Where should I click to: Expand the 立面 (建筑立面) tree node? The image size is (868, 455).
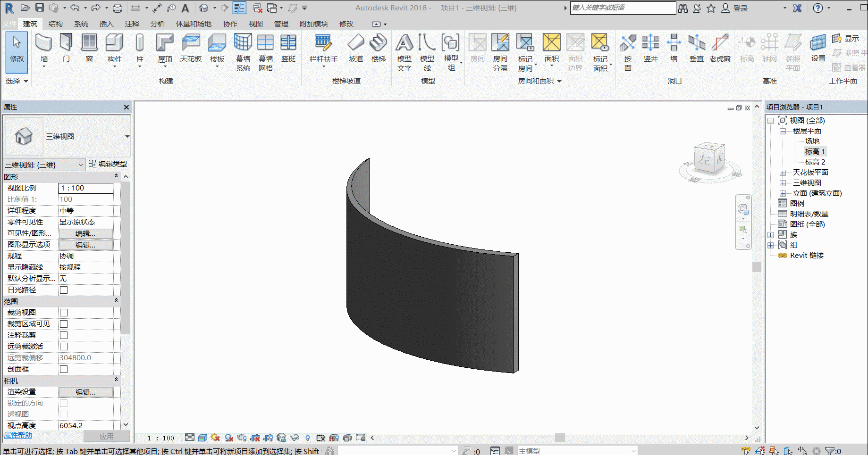tap(783, 193)
